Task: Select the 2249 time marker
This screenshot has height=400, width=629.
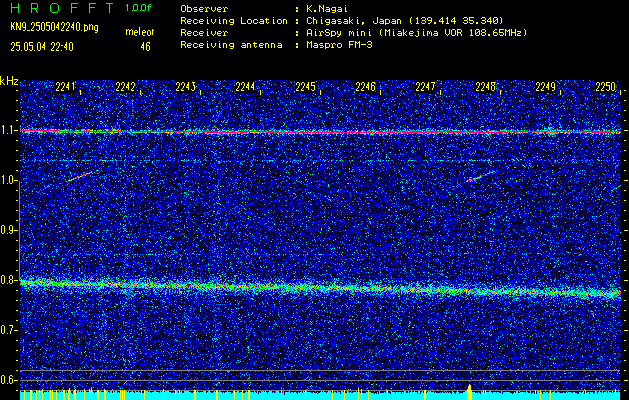Action: pos(546,87)
